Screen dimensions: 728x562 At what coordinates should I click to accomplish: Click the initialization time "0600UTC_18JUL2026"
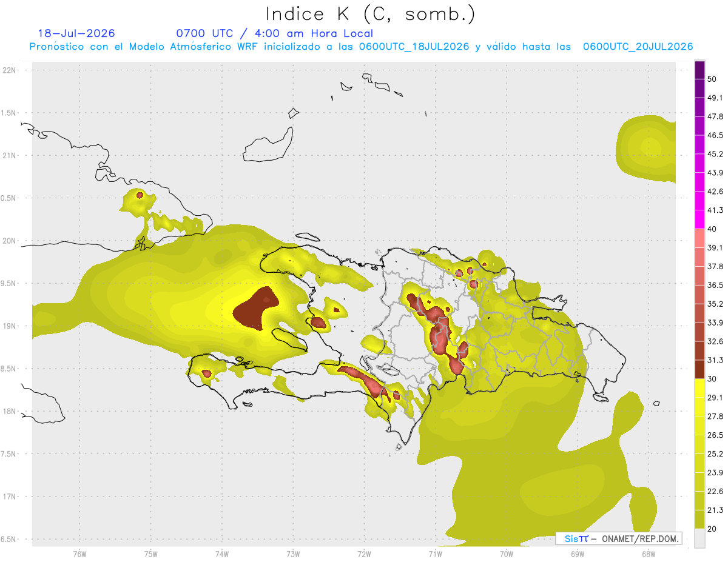coord(414,47)
